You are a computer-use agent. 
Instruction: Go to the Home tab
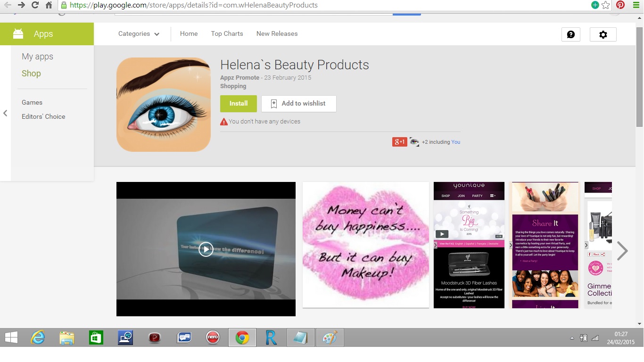[x=189, y=34]
